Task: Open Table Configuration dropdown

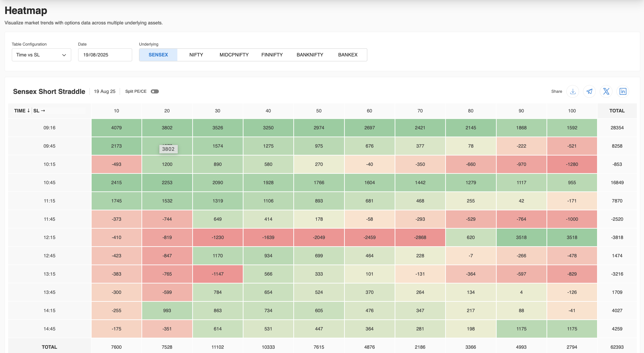Action: click(41, 55)
